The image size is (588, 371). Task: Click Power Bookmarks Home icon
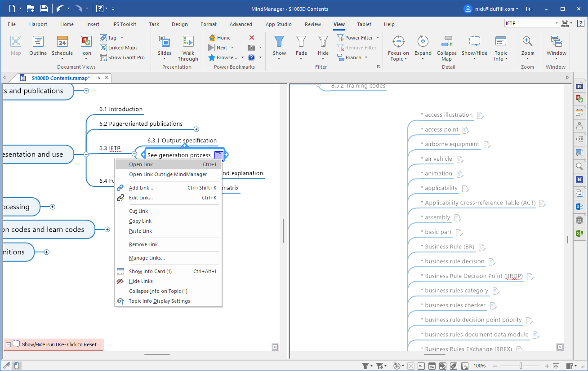(212, 38)
